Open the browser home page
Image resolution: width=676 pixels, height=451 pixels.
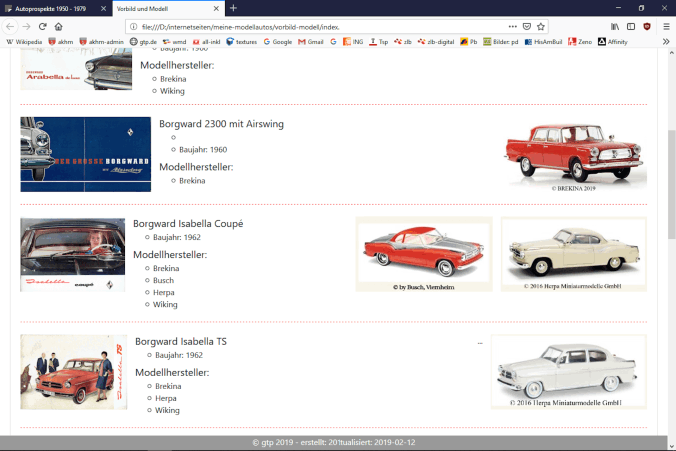59,27
